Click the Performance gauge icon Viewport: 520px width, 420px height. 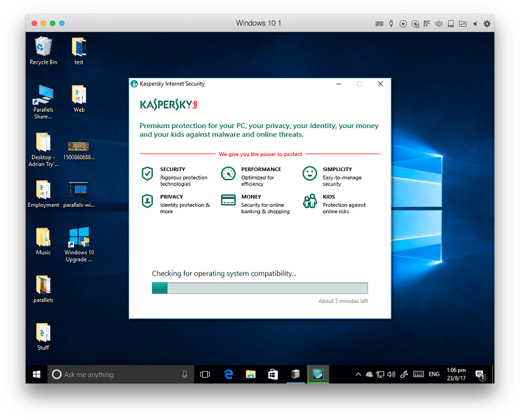[228, 174]
